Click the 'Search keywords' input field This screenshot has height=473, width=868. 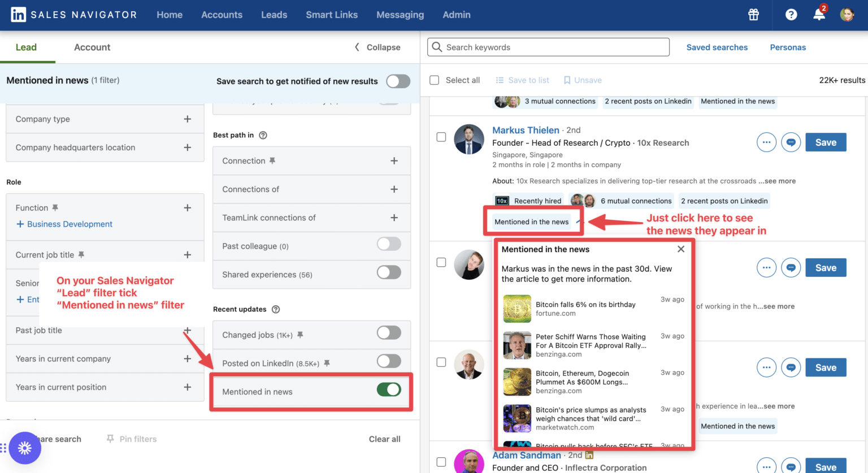pyautogui.click(x=548, y=47)
